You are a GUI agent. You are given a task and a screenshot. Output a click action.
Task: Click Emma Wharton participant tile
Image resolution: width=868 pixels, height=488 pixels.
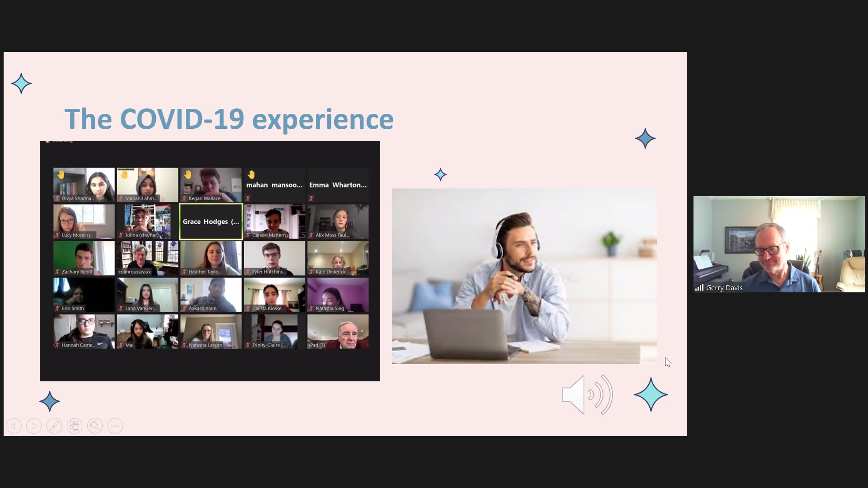click(338, 185)
